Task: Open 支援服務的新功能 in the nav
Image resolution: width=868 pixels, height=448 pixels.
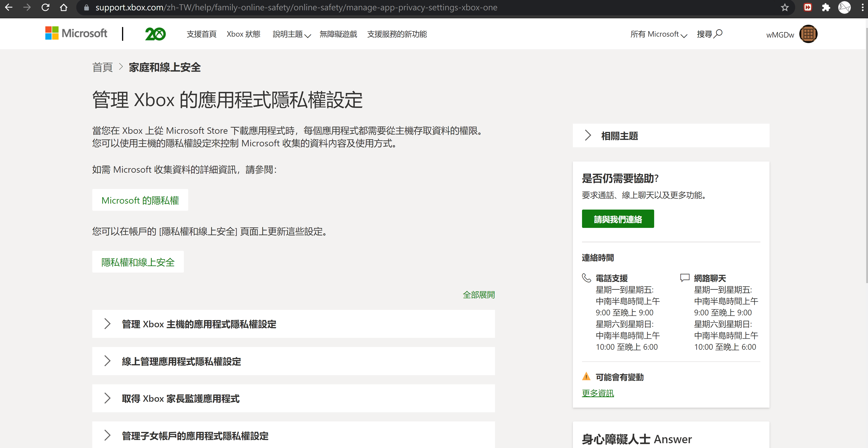Action: (x=397, y=34)
